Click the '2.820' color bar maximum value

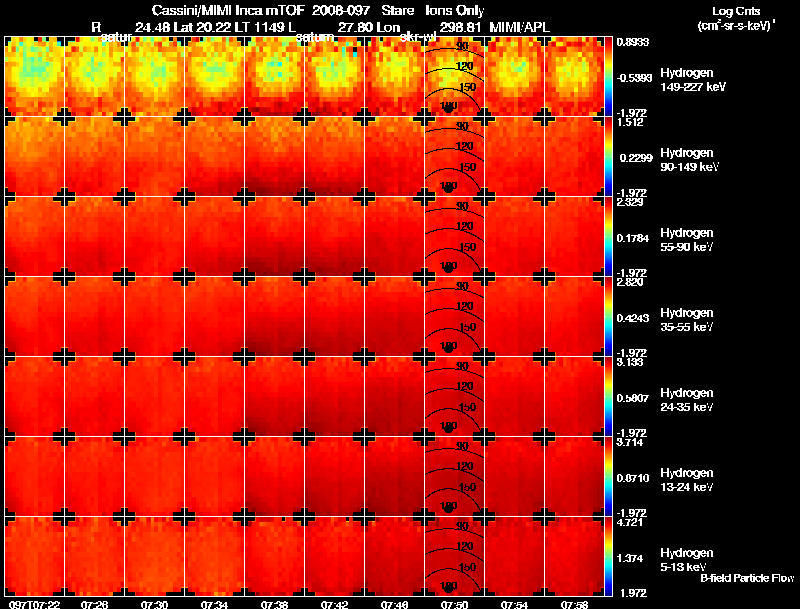pos(630,282)
